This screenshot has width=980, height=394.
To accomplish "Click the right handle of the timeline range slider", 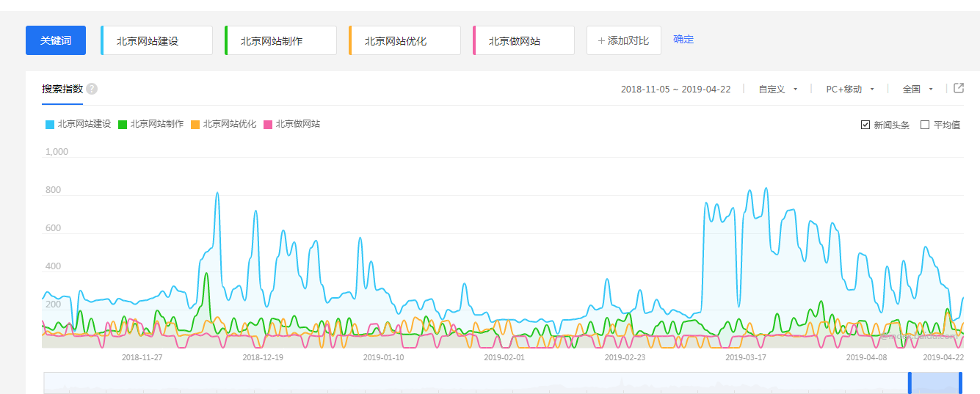I will tap(960, 383).
